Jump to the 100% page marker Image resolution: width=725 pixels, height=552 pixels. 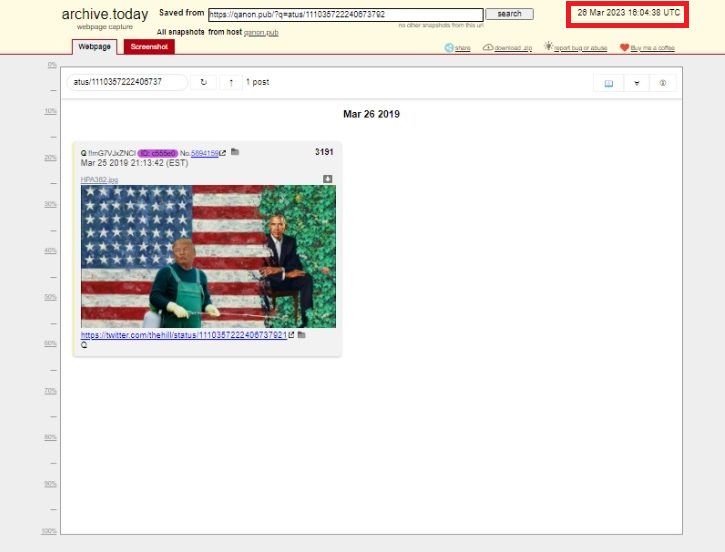coord(49,531)
